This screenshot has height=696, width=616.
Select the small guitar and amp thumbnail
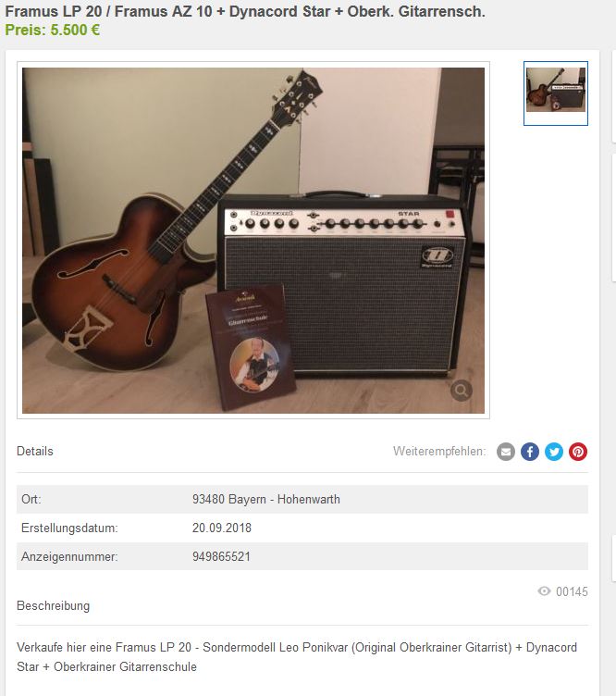pos(556,93)
